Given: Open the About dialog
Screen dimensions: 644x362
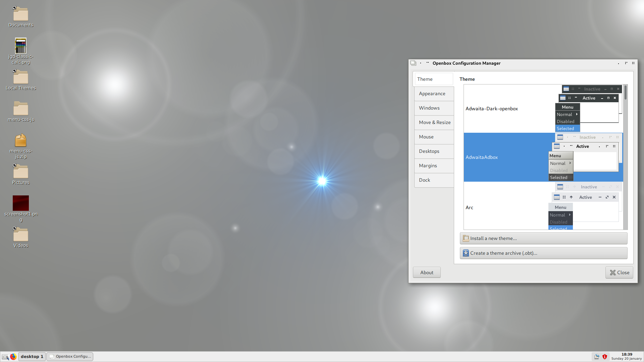Looking at the screenshot, I should pos(427,273).
